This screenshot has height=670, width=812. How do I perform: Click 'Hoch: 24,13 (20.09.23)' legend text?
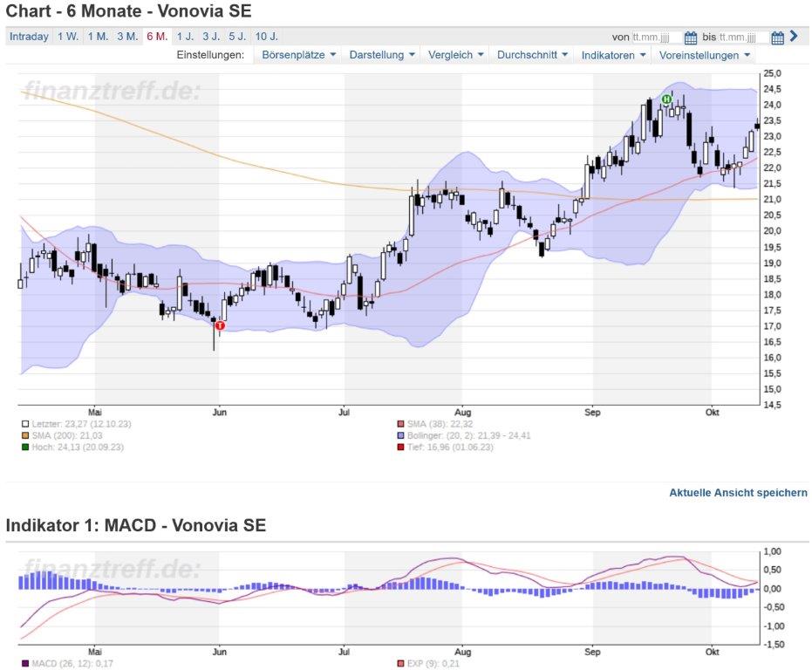78,447
